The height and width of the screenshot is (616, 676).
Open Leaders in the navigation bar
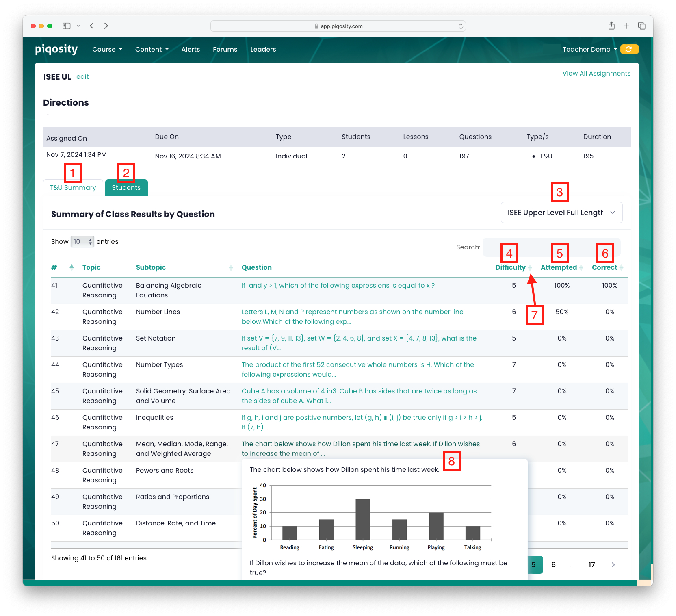click(263, 49)
